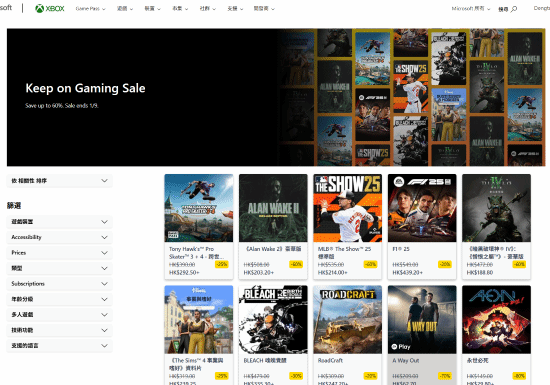Open A Way Out cover art
The width and height of the screenshot is (550, 385).
422,319
